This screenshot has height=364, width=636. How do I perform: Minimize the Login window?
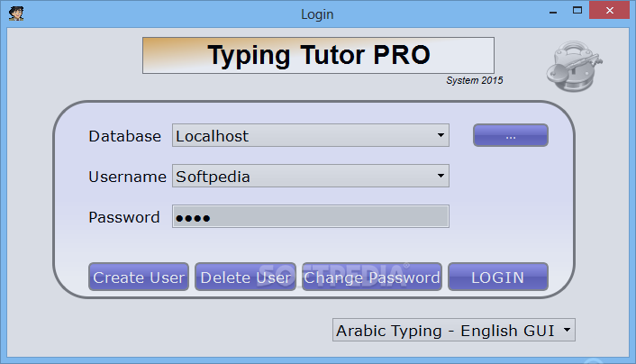(x=553, y=11)
